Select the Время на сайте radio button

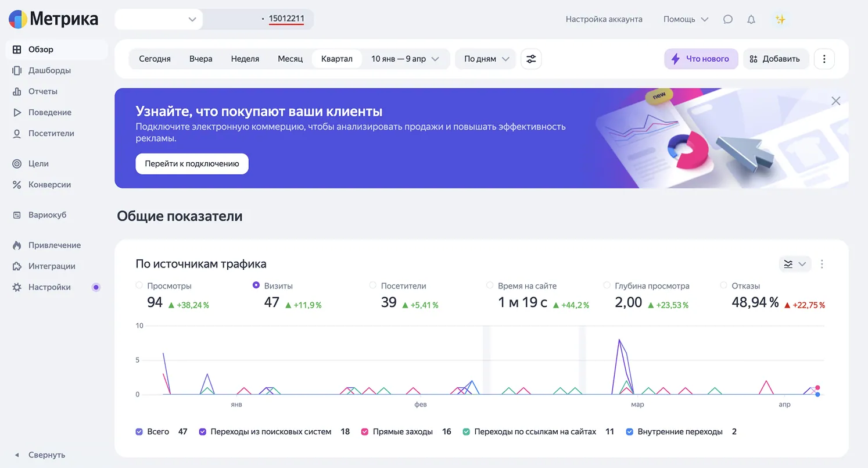pos(490,285)
